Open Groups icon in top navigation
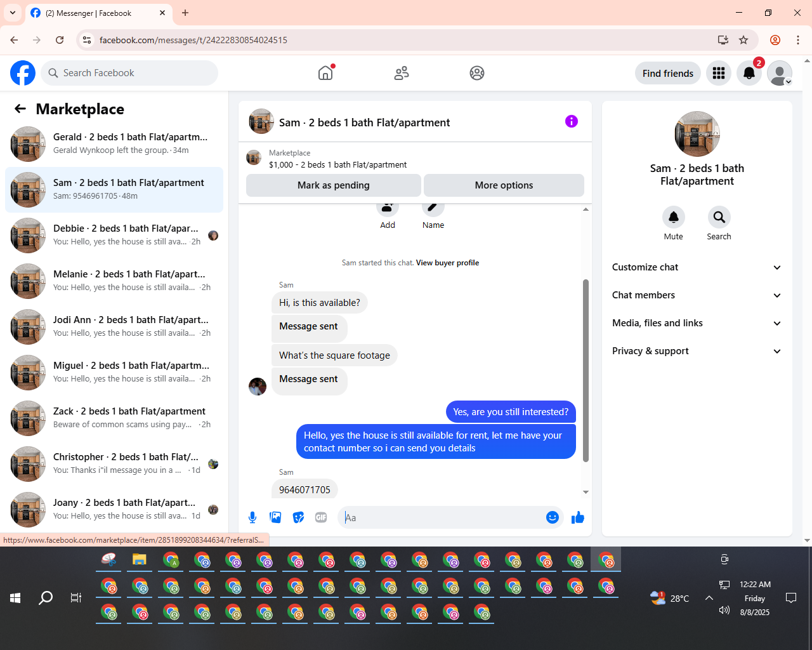The image size is (812, 650). 477,73
